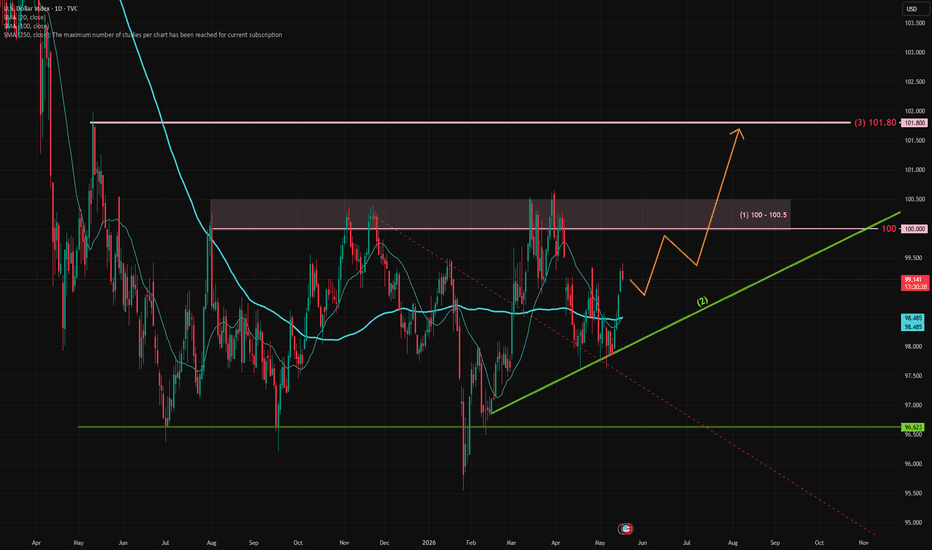Viewport: 932px width, 550px height.
Task: Click the '2026' label on time axis
Action: (429, 543)
